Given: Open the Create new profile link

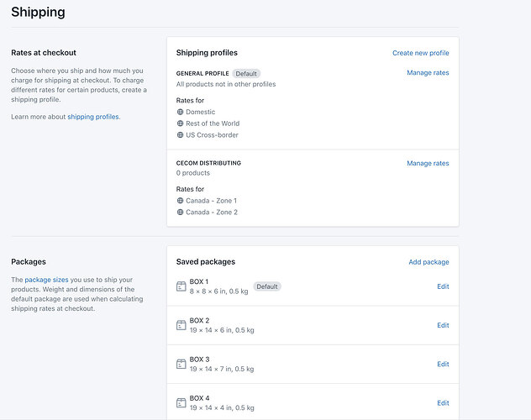Looking at the screenshot, I should [x=420, y=53].
